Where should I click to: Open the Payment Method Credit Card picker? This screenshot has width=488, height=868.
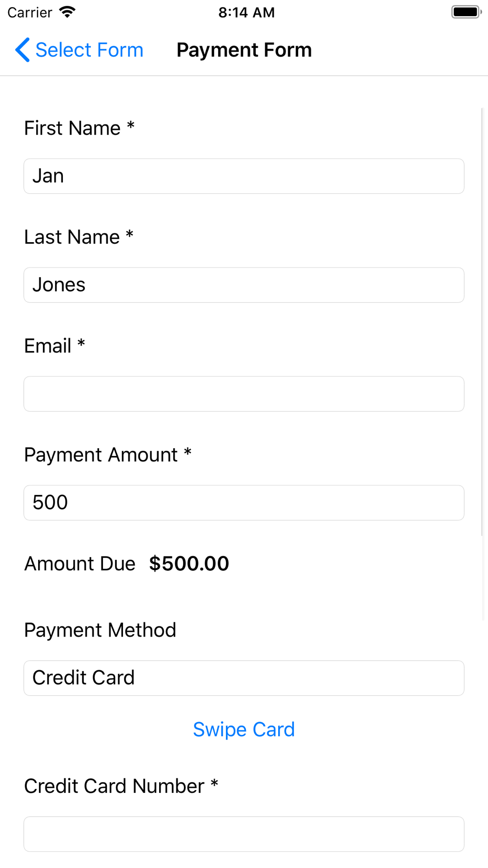coord(244,678)
